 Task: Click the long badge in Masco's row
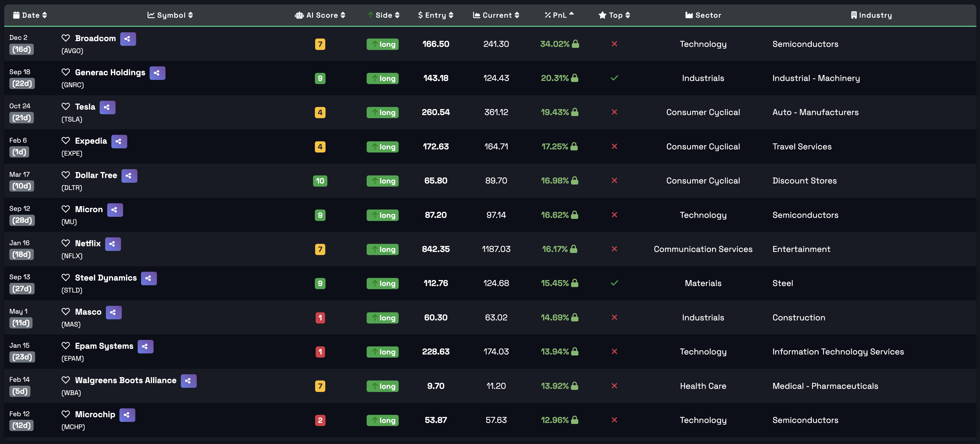(x=382, y=318)
